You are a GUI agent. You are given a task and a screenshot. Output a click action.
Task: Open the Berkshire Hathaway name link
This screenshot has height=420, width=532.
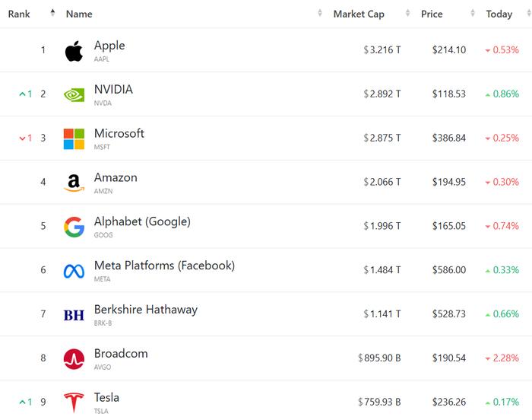coord(146,310)
